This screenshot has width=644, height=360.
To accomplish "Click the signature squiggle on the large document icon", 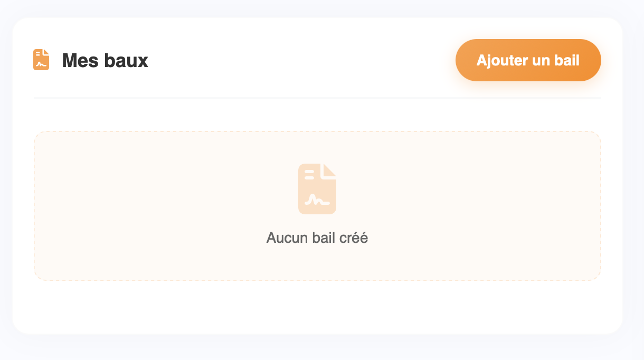I will 317,200.
